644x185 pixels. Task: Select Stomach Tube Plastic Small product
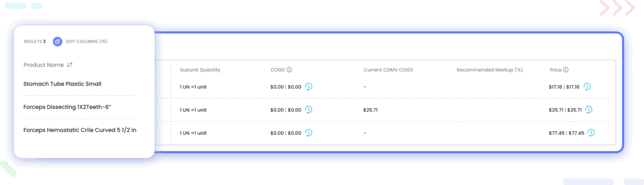pos(63,84)
